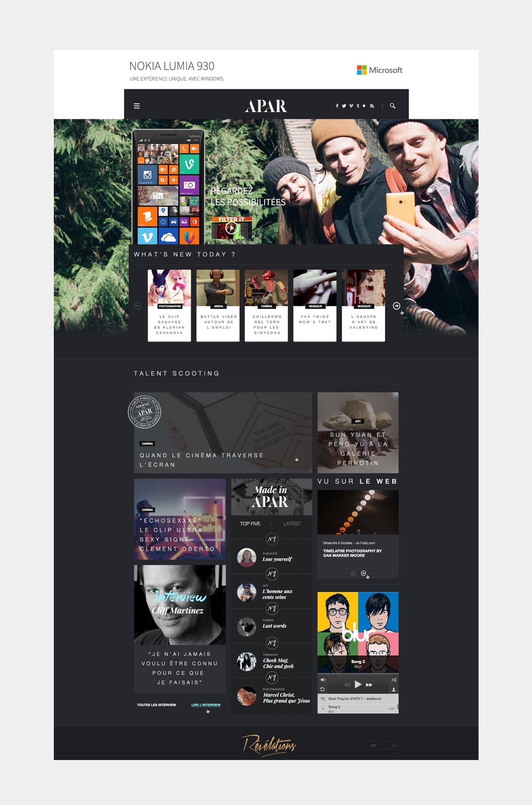Open the Cliff Martinez interview image
Image resolution: width=532 pixels, height=805 pixels.
coord(180,605)
